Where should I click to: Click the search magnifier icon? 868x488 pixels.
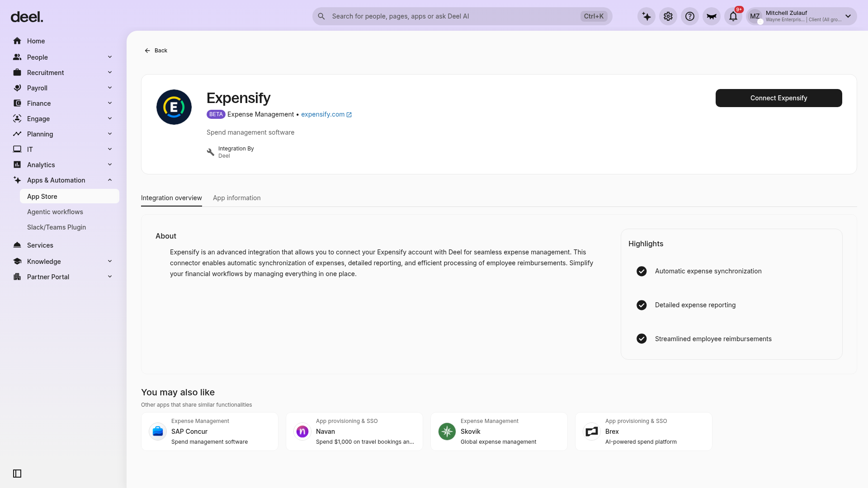(x=321, y=16)
